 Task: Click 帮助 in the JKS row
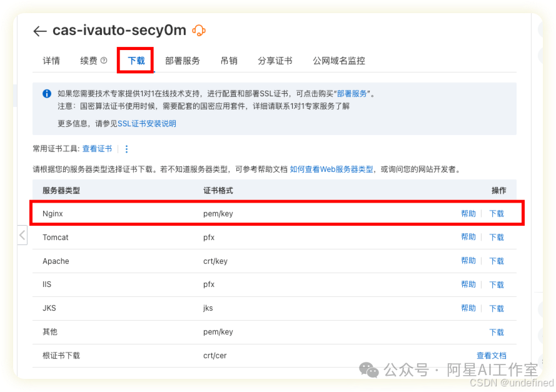coord(468,308)
